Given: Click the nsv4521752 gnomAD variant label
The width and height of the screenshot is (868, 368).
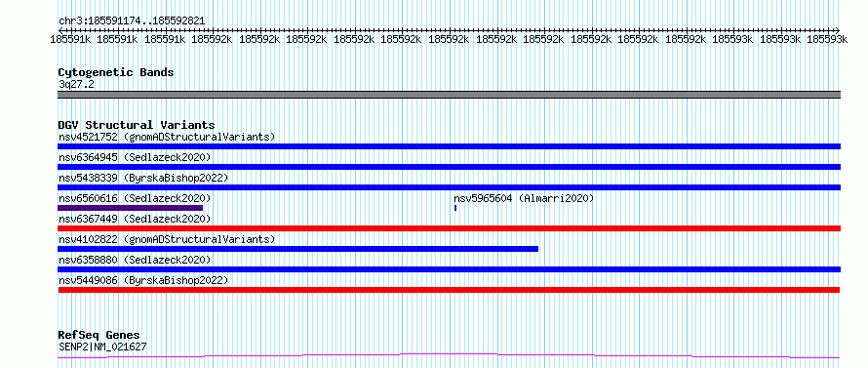Looking at the screenshot, I should click(x=167, y=137).
